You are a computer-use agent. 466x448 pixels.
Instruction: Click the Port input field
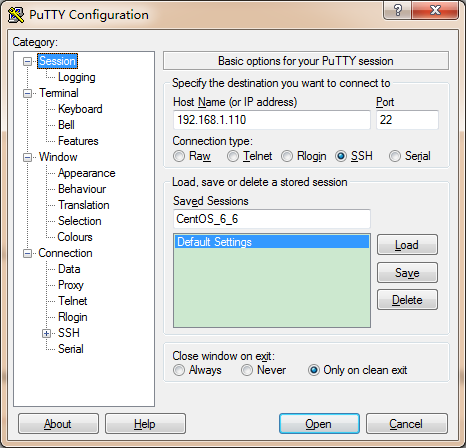pyautogui.click(x=407, y=120)
